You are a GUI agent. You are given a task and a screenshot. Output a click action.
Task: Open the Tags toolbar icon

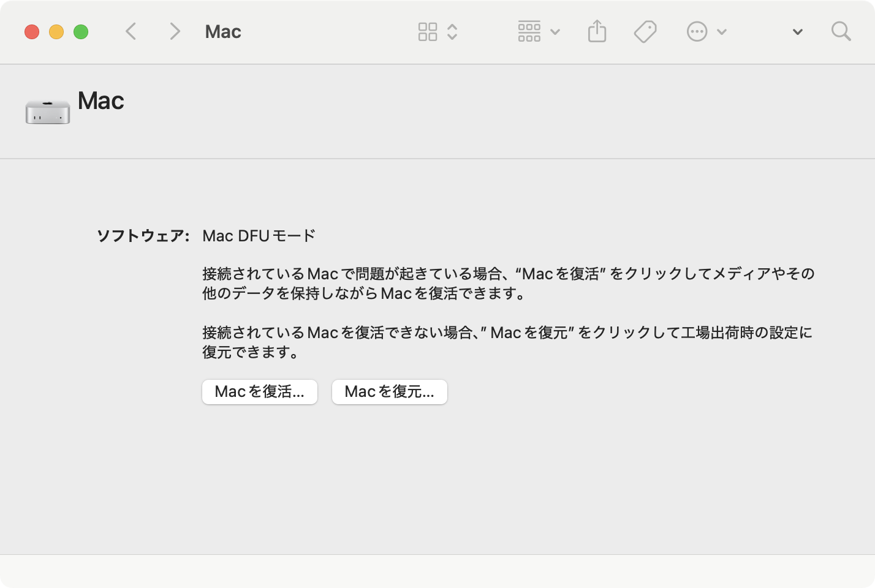pos(645,32)
